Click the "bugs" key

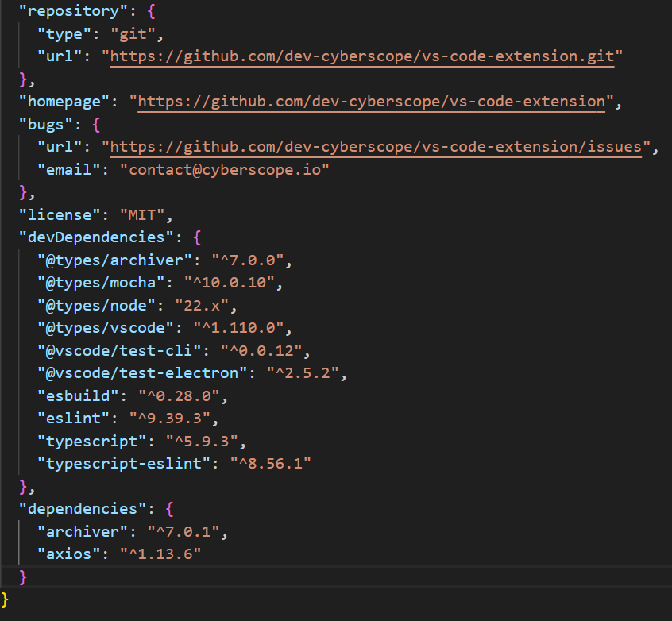pos(46,125)
